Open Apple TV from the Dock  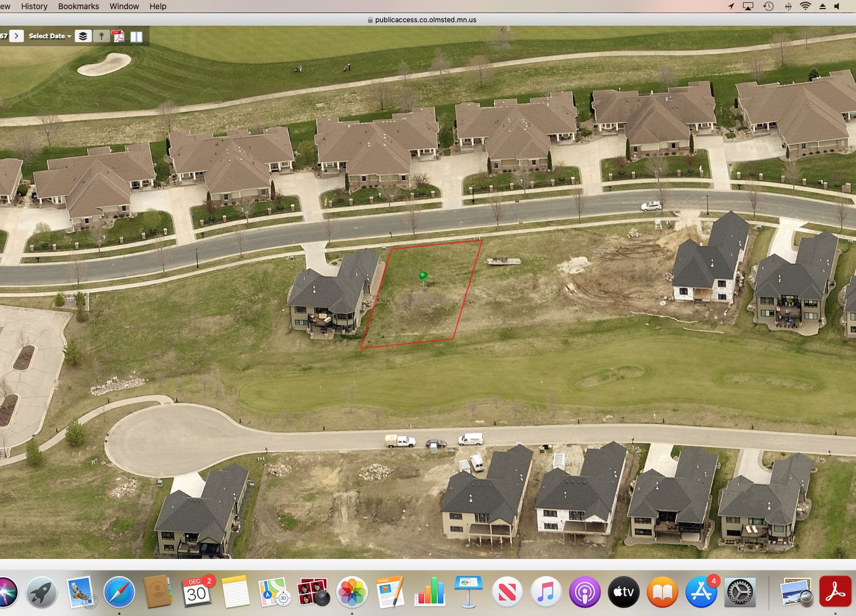(624, 592)
